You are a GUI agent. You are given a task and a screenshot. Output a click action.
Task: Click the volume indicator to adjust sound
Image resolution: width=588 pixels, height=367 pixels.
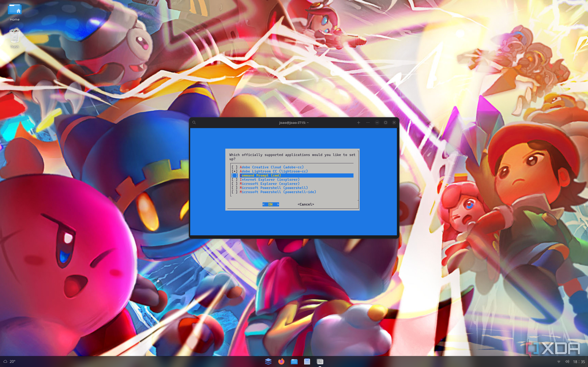pos(567,361)
